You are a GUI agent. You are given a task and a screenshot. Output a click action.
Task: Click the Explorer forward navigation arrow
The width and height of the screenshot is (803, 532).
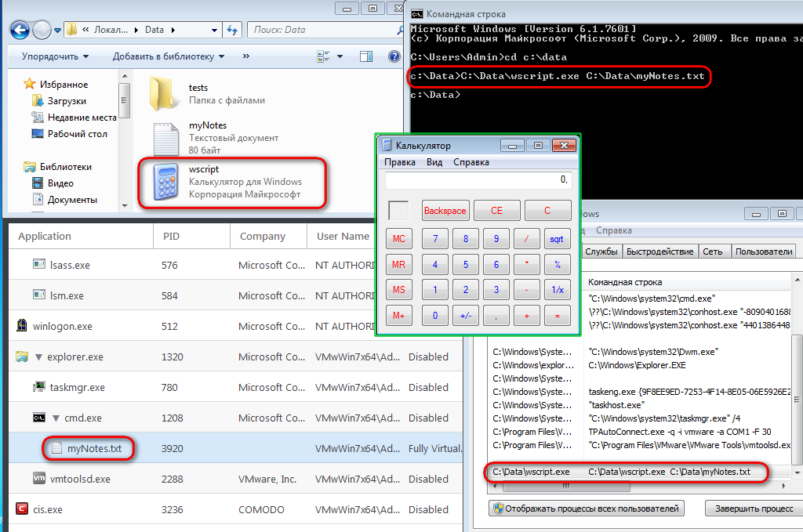pos(42,31)
